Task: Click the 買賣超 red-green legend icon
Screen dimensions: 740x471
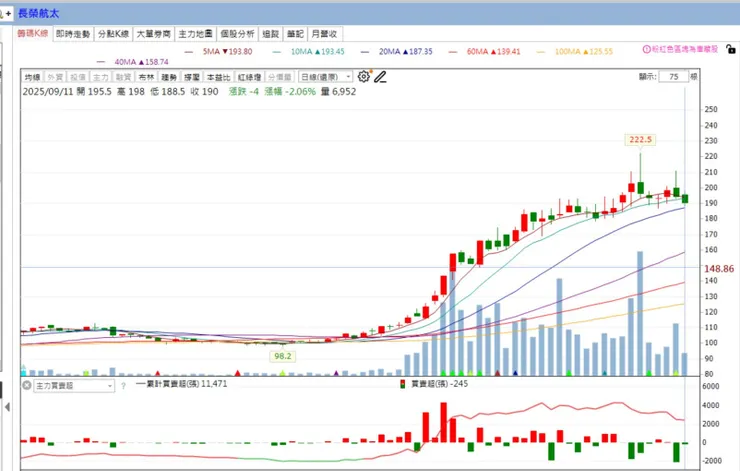Action: [403, 384]
